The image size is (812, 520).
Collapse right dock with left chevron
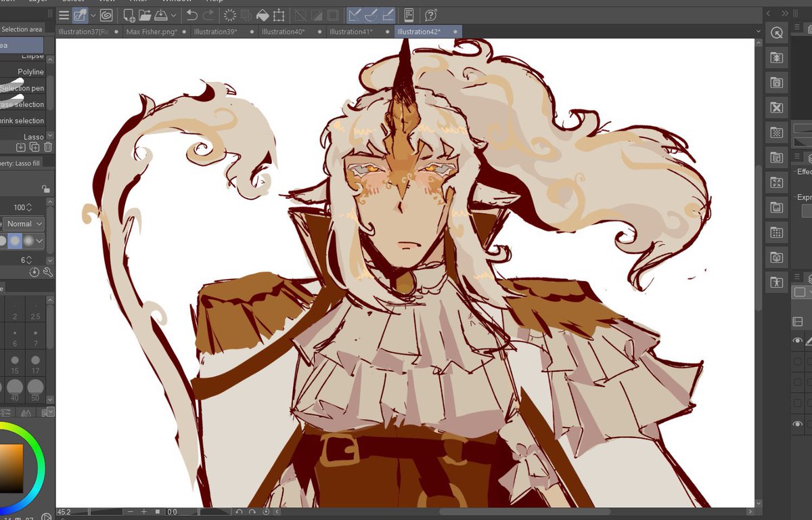point(769,13)
